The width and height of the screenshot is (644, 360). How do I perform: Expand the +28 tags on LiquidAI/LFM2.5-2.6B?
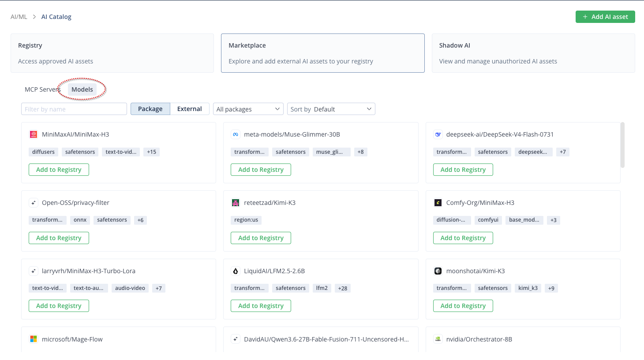(x=343, y=288)
